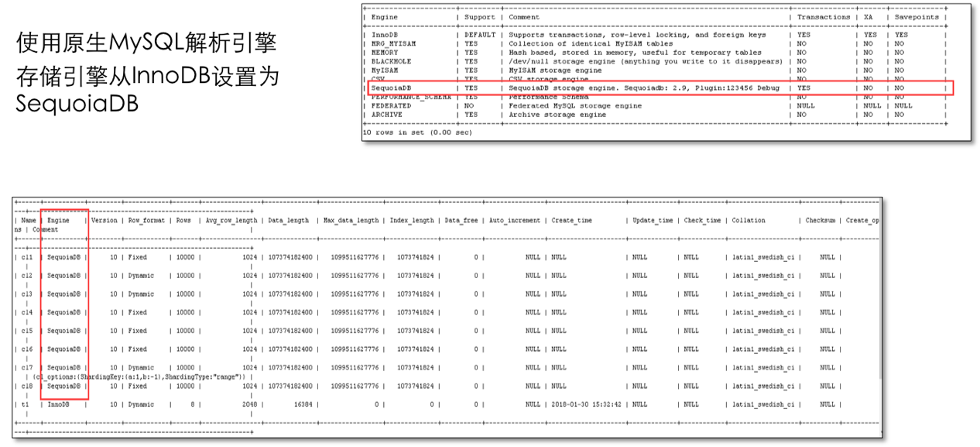This screenshot has width=980, height=447.
Task: Click the 'Data_free' column header
Action: 462,220
